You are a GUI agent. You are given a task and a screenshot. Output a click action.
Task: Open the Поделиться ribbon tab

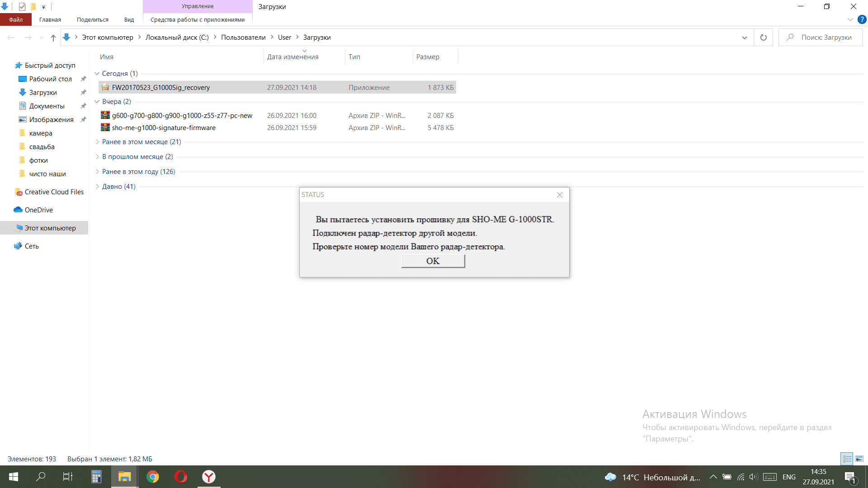coord(93,20)
